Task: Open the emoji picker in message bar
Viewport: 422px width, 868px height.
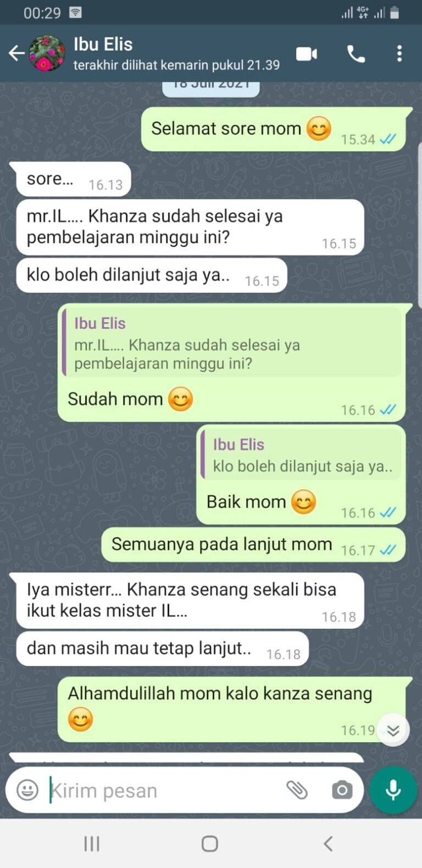Action: (x=27, y=790)
